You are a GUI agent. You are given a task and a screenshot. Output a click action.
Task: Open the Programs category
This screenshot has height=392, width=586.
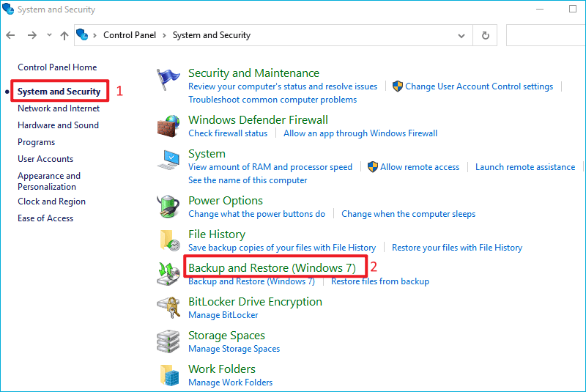tap(36, 142)
